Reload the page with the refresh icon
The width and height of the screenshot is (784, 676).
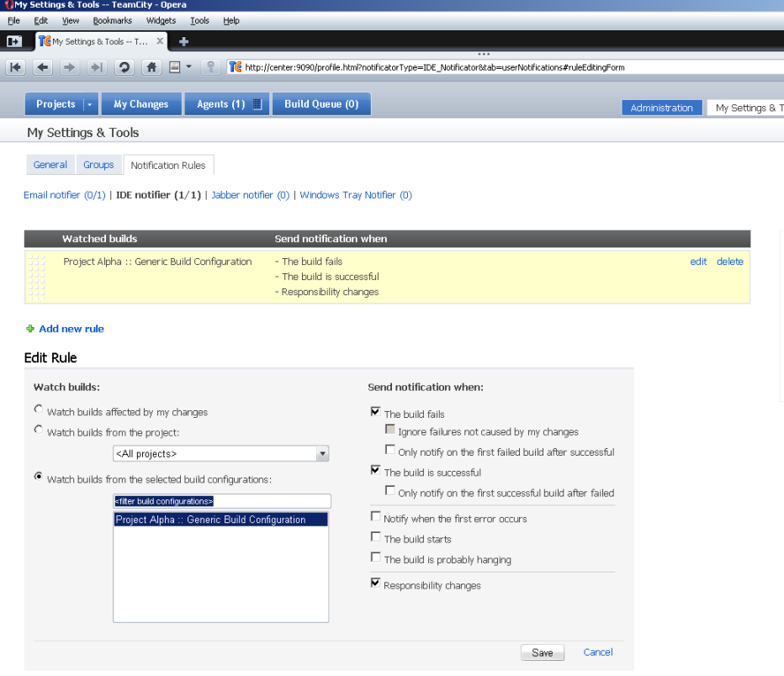(x=124, y=67)
